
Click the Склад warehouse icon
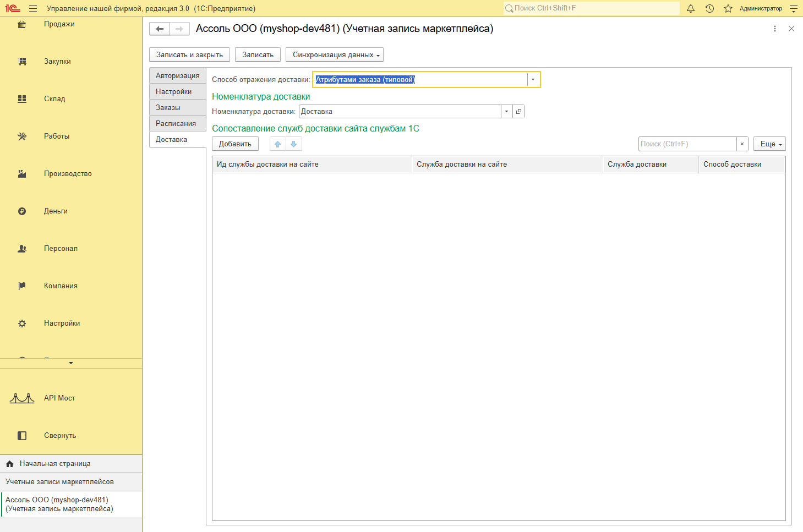[22, 99]
